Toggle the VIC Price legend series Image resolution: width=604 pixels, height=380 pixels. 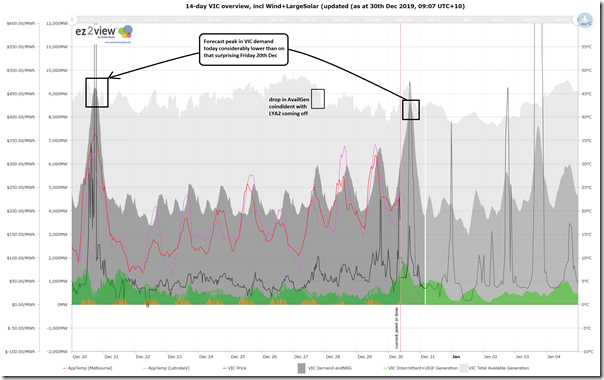pyautogui.click(x=235, y=368)
